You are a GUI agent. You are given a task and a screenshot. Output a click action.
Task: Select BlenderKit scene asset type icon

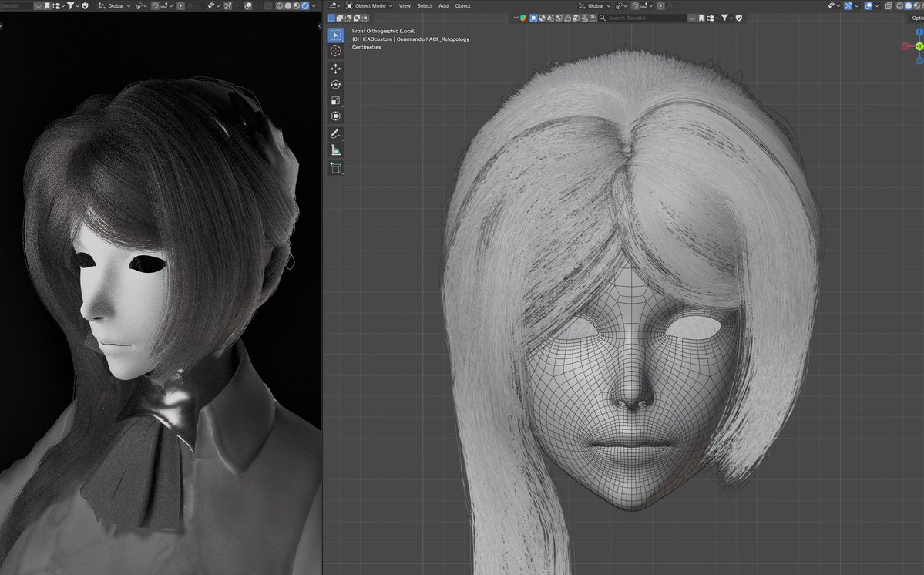pos(550,18)
